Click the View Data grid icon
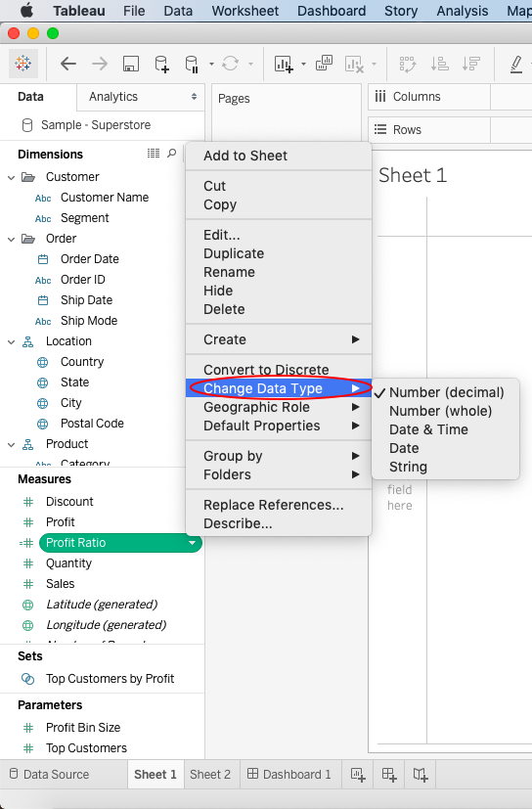 154,154
